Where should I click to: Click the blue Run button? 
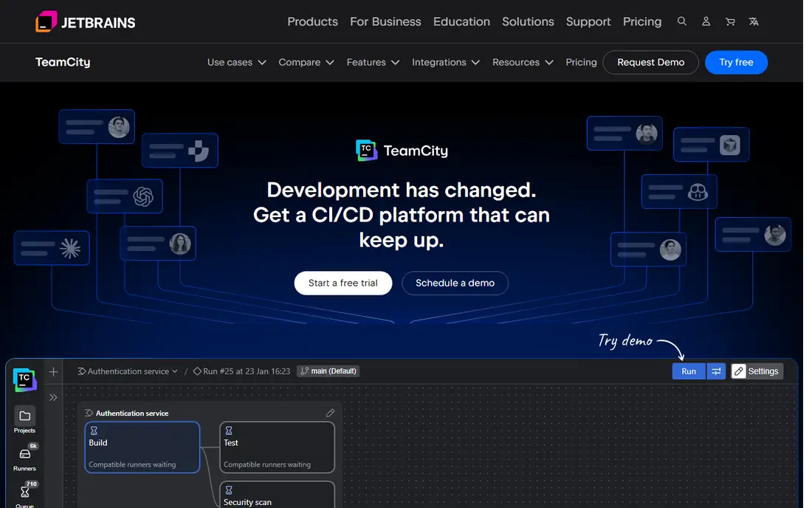[689, 371]
